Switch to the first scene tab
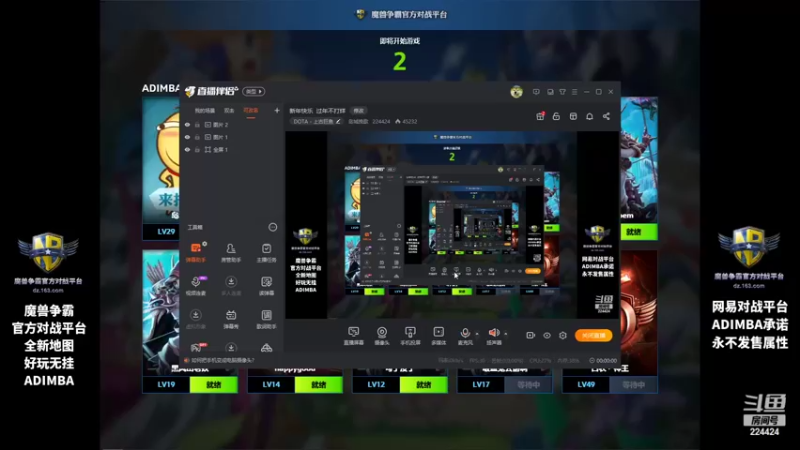800x450 pixels. [x=205, y=110]
